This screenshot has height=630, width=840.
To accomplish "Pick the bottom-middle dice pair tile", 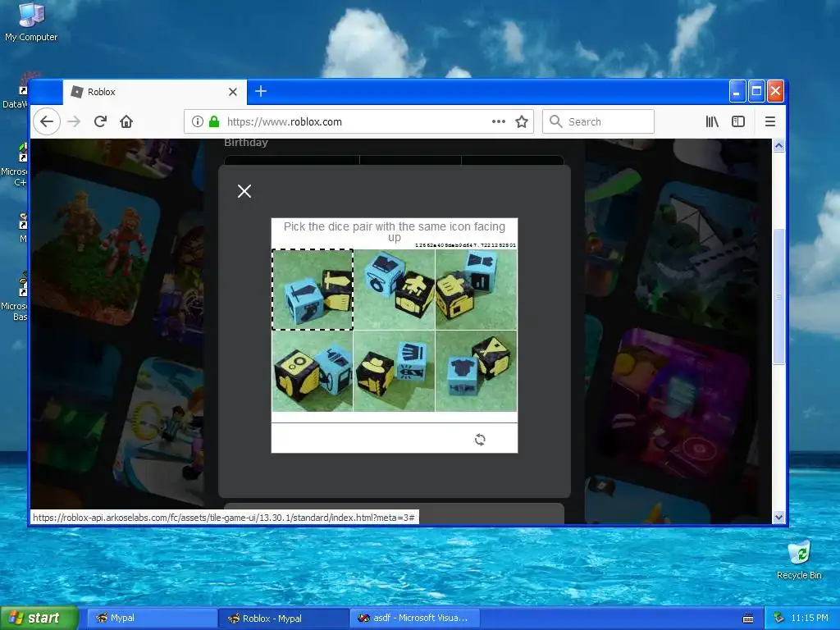I will (x=395, y=372).
